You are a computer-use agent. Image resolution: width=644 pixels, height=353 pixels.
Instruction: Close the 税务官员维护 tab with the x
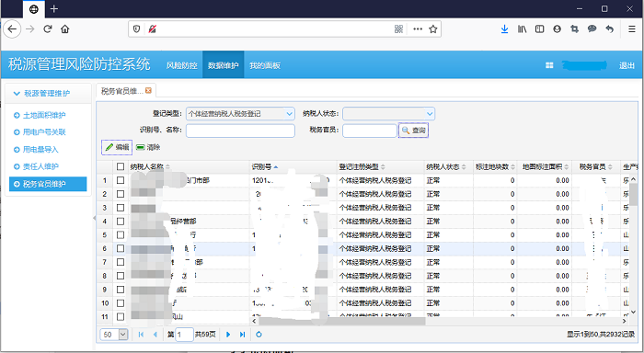click(149, 90)
